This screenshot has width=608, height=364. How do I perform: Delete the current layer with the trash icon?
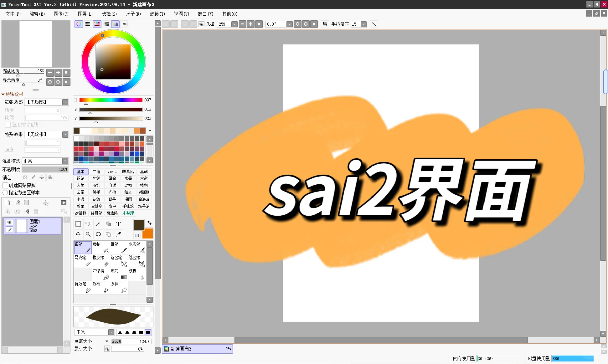pos(36,212)
